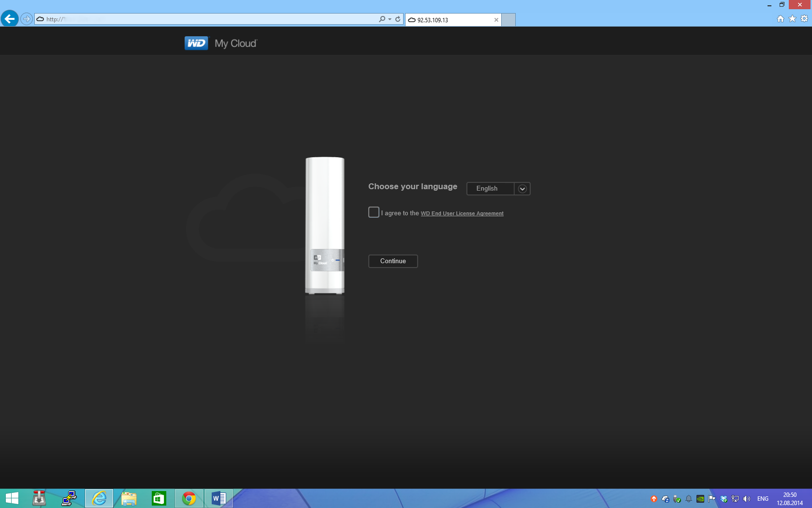The image size is (812, 508).
Task: Click the browser Home icon
Action: pos(780,19)
